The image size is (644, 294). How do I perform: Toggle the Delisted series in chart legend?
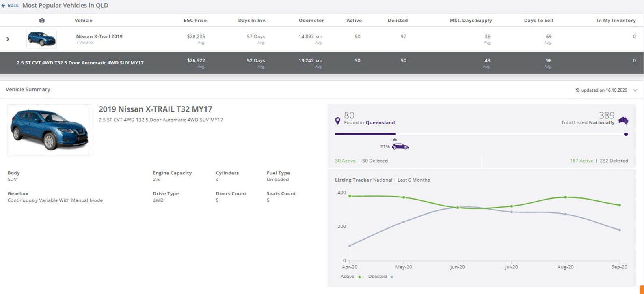click(381, 277)
